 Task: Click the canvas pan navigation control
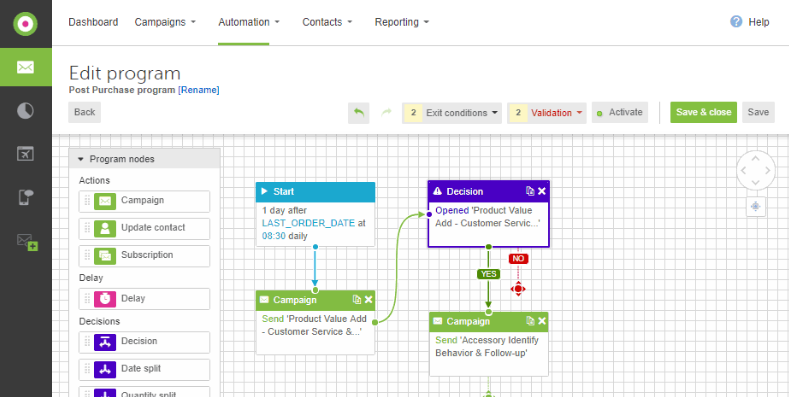tap(756, 170)
